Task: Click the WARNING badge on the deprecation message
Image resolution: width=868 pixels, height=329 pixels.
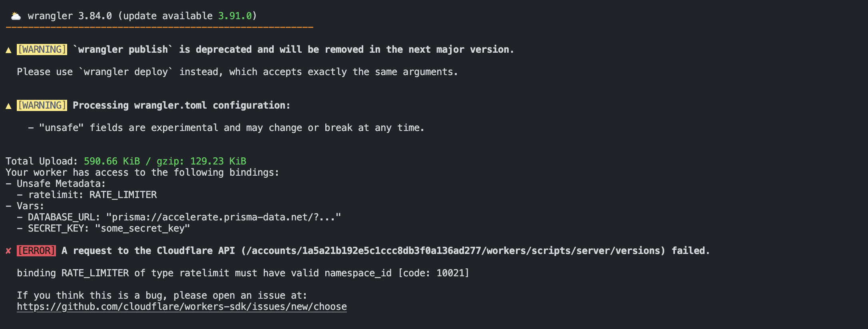Action: [42, 50]
